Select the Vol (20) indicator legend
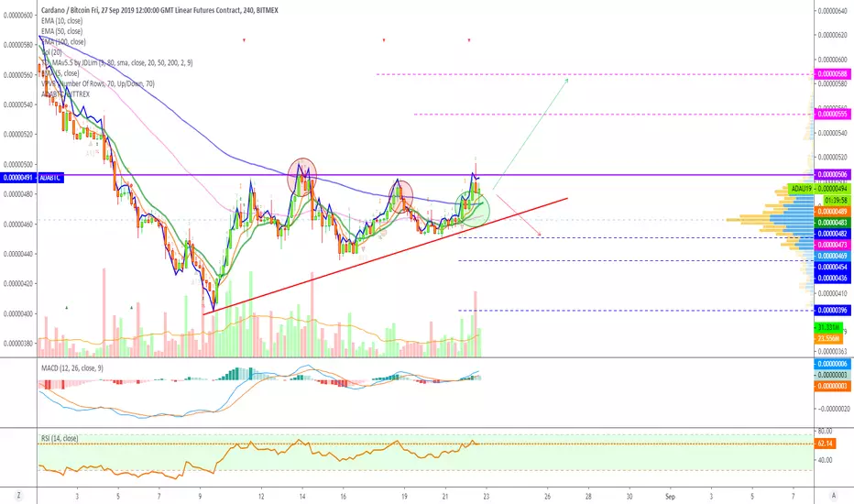Image resolution: width=854 pixels, height=504 pixels. coord(51,52)
